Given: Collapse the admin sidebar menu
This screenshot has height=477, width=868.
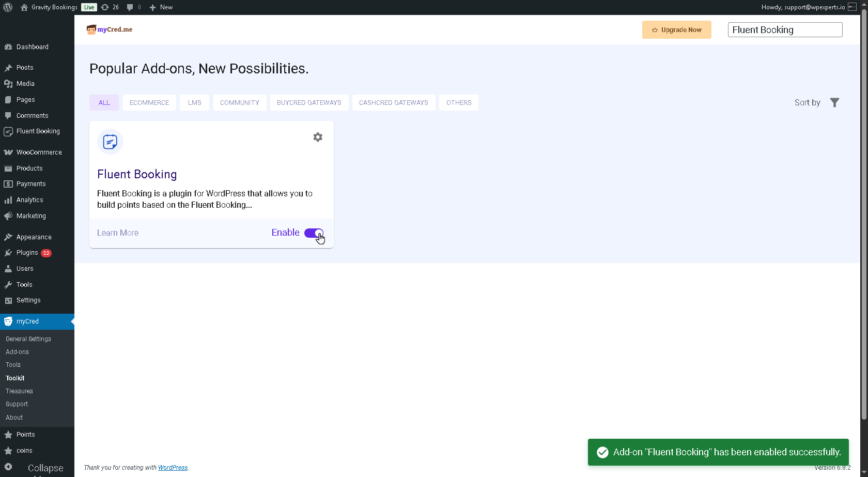Looking at the screenshot, I should tap(36, 468).
